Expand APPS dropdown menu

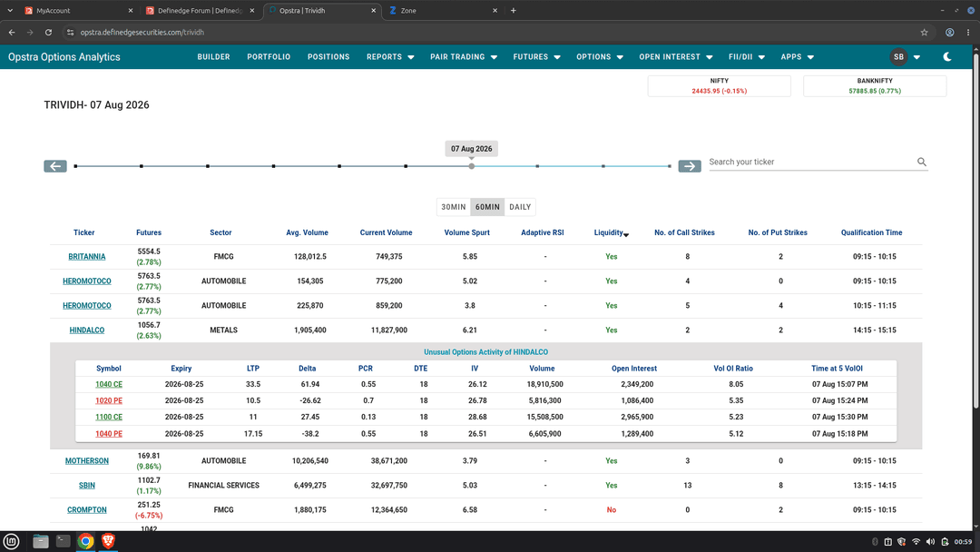797,57
